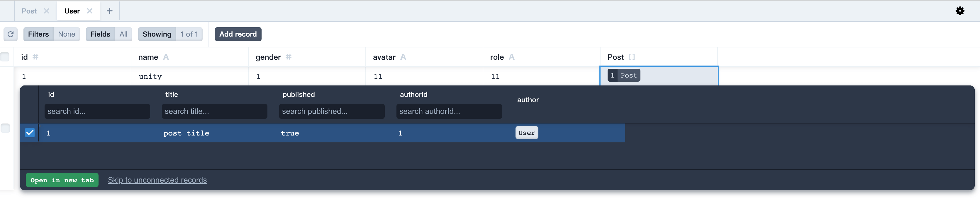Uncheck the selected post row checkbox
The width and height of the screenshot is (980, 199).
click(30, 133)
